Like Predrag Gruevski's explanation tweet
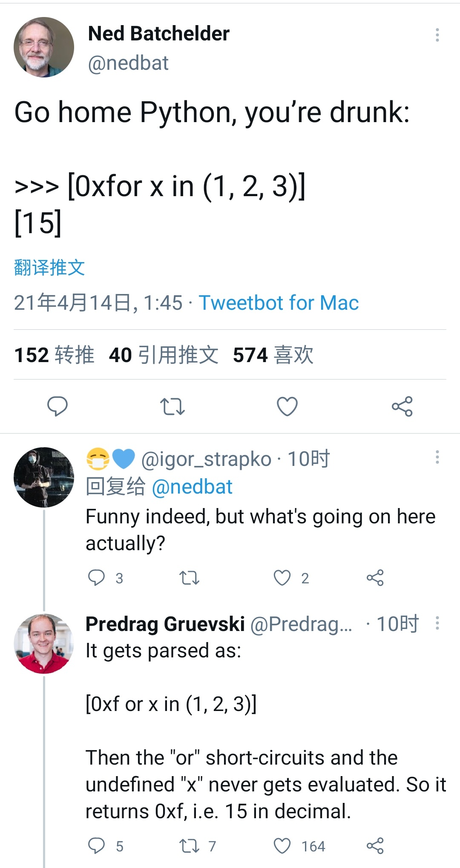Image resolution: width=460 pixels, height=868 pixels. pos(282,846)
